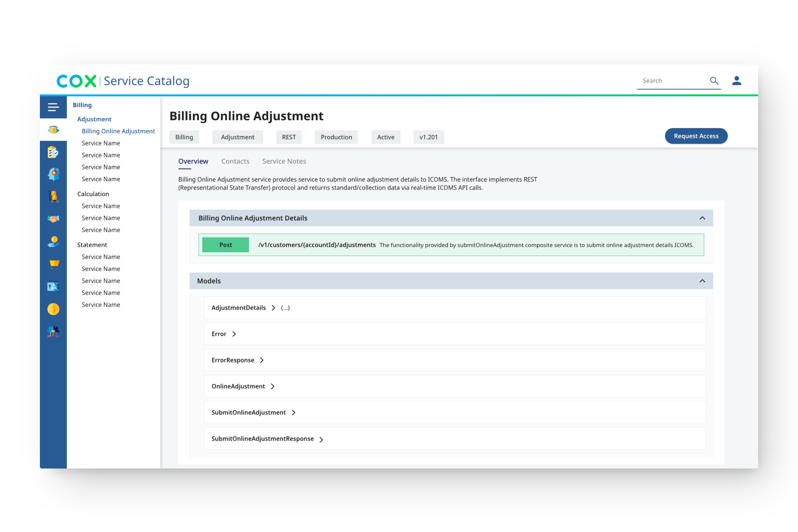Viewport: 798px width, 532px height.
Task: Collapse the Billing Online Adjustment Details section
Action: [702, 218]
